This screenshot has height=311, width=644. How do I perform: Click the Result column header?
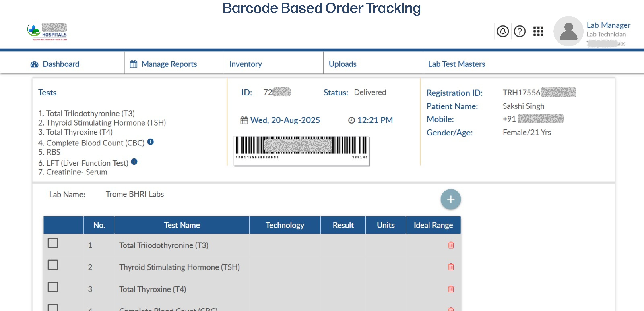(x=343, y=225)
